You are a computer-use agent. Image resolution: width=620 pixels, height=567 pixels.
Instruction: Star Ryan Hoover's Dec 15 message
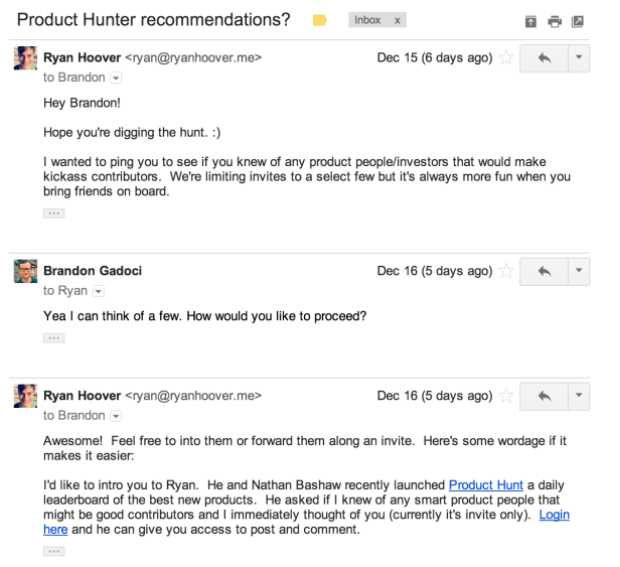506,58
